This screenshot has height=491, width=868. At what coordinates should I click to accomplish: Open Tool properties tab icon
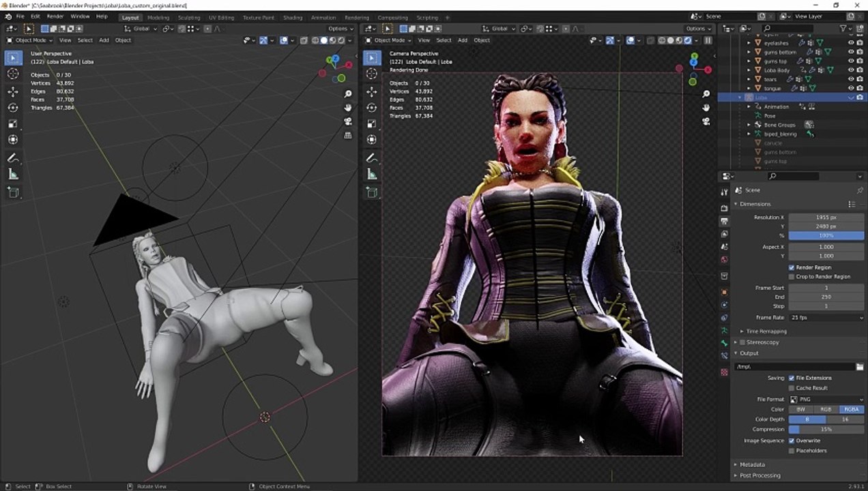point(724,192)
